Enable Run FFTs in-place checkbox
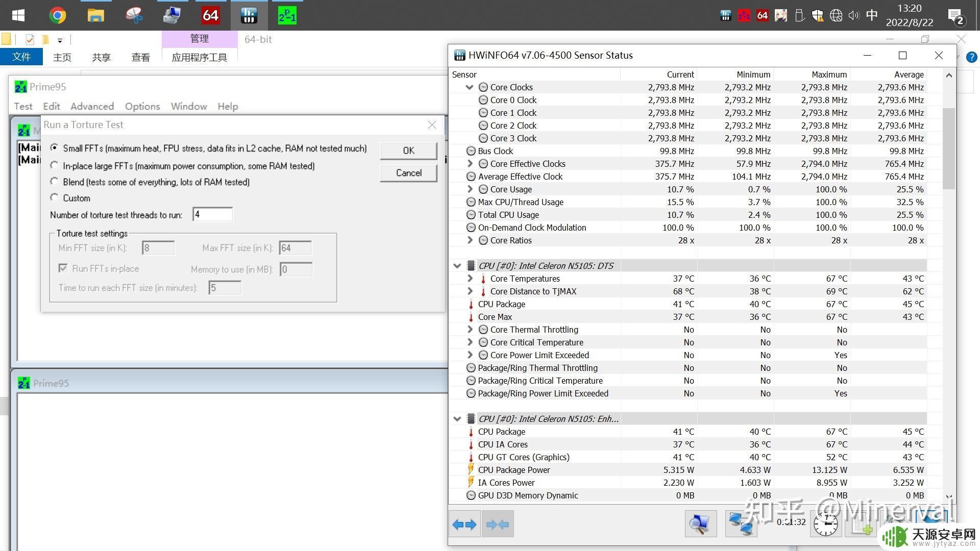 click(64, 267)
